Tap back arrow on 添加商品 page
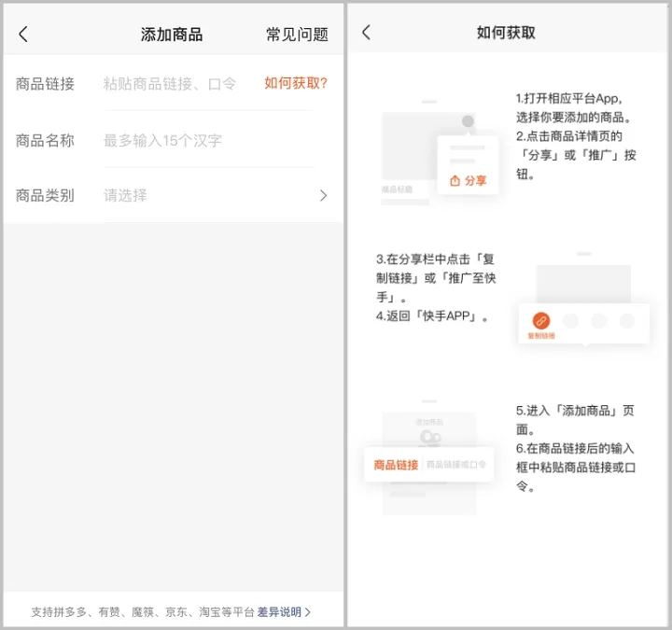Screen dimensions: 672x630 [23, 35]
